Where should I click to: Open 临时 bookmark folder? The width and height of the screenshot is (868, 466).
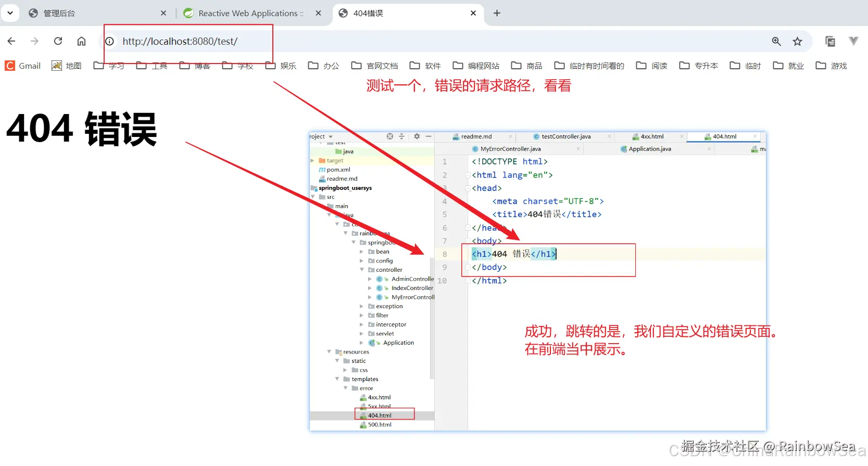pyautogui.click(x=746, y=66)
